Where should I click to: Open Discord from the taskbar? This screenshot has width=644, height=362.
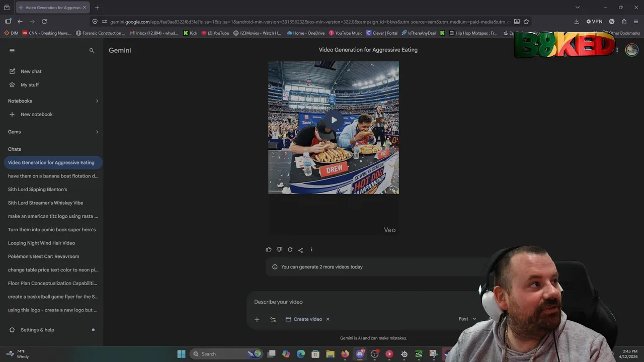tap(360, 354)
